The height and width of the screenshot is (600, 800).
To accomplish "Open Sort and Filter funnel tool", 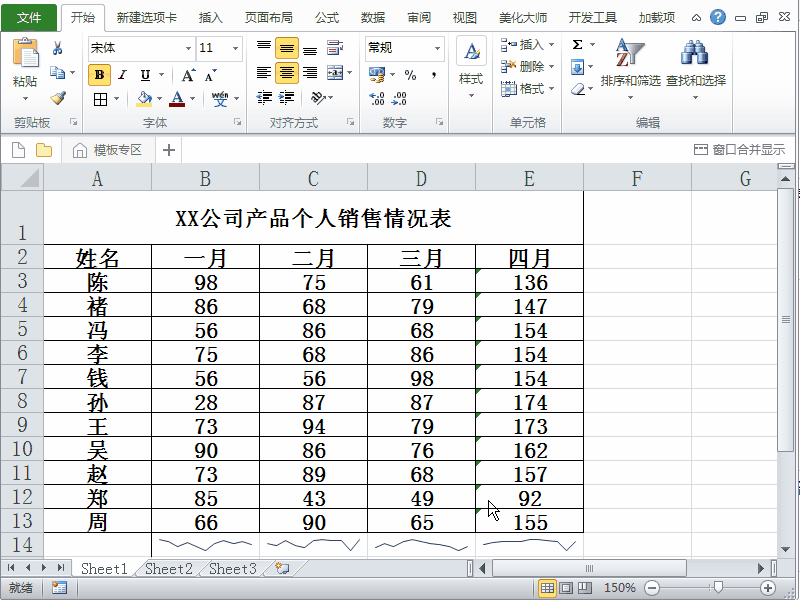I will pos(630,65).
